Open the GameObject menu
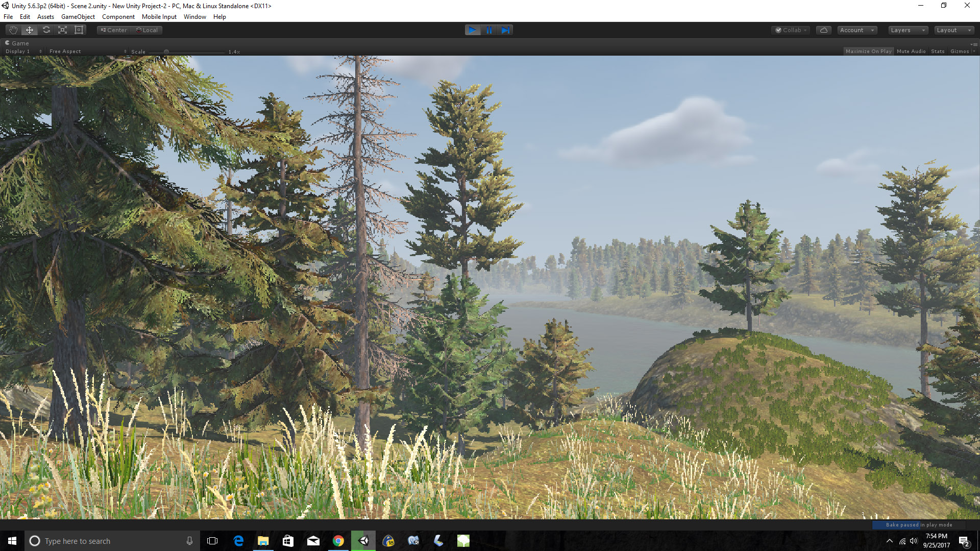This screenshot has width=980, height=551. click(x=78, y=17)
